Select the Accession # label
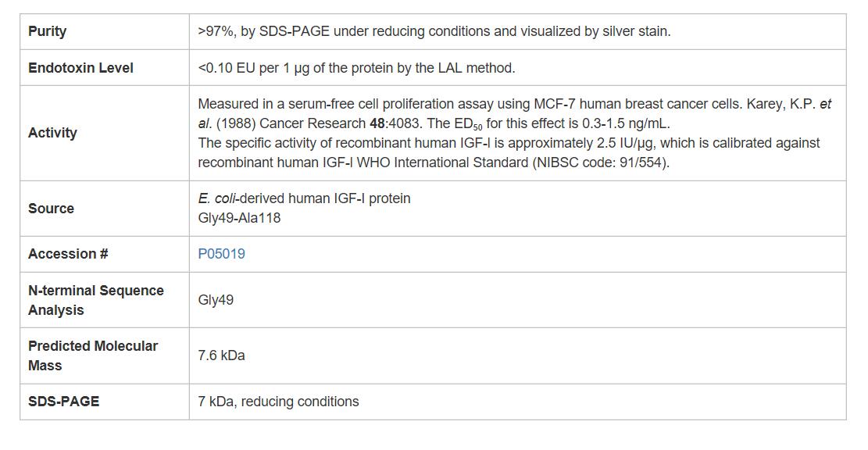Viewport: 868px width, 450px height. coord(68,254)
